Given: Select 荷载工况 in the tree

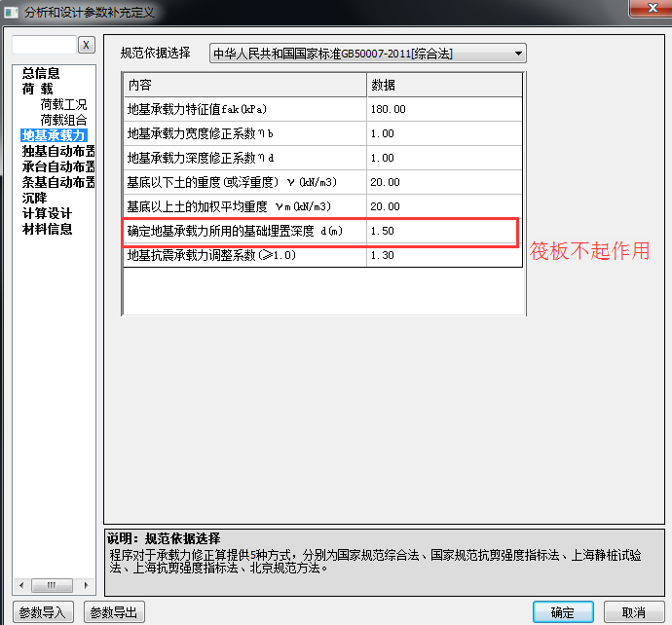Looking at the screenshot, I should pyautogui.click(x=63, y=104).
